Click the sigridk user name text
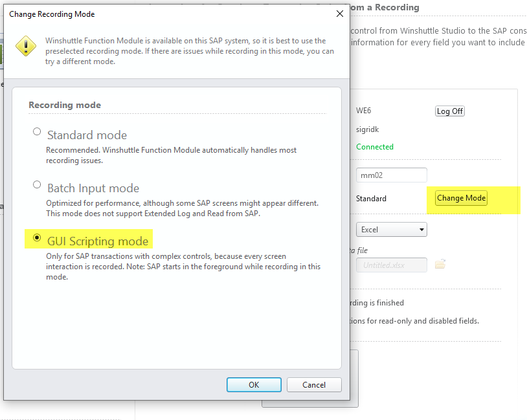 tap(367, 129)
